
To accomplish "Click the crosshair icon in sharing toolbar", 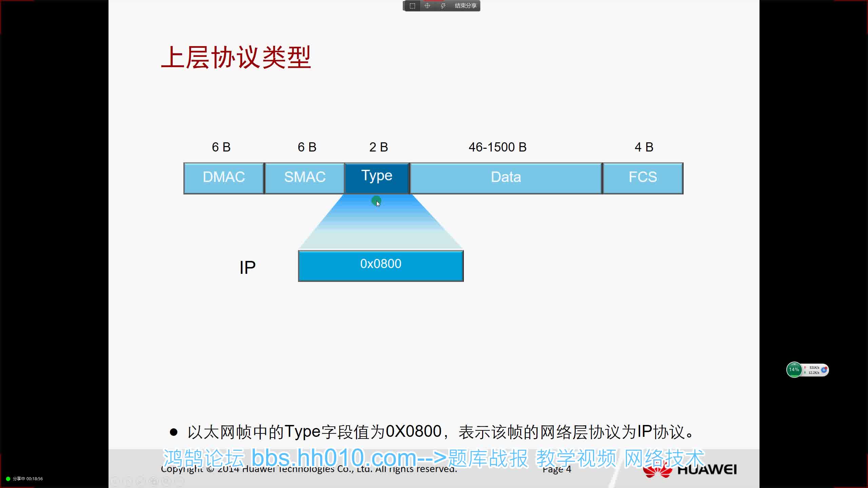I will coord(427,6).
